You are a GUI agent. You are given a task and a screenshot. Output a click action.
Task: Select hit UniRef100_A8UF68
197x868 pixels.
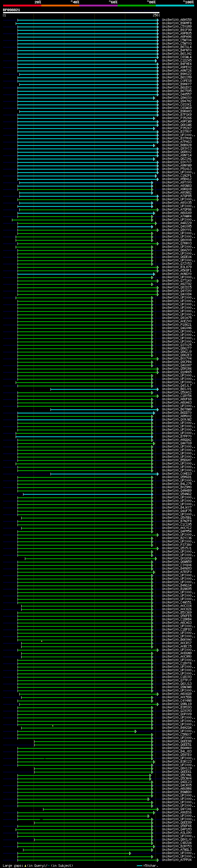coord(177,399)
